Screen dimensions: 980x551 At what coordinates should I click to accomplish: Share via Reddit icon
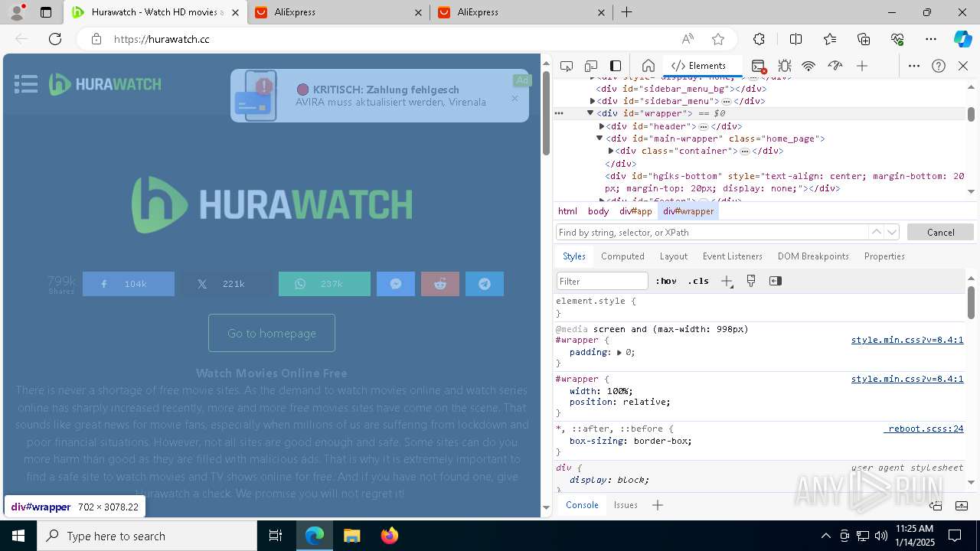pyautogui.click(x=440, y=284)
